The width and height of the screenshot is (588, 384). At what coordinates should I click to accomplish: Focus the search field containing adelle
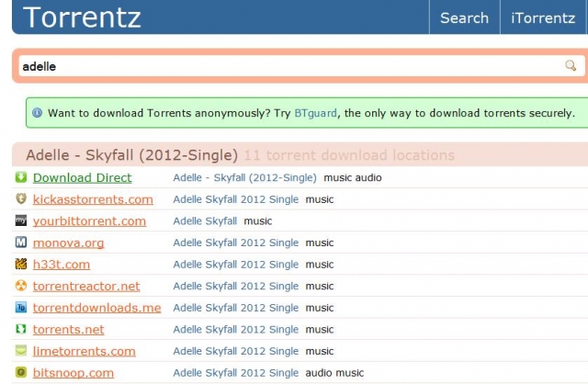(302, 66)
